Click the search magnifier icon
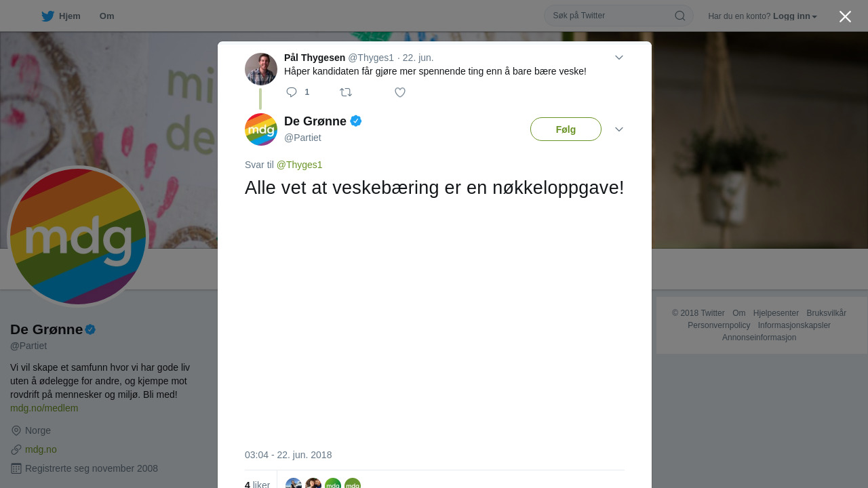The width and height of the screenshot is (868, 488). tap(679, 16)
